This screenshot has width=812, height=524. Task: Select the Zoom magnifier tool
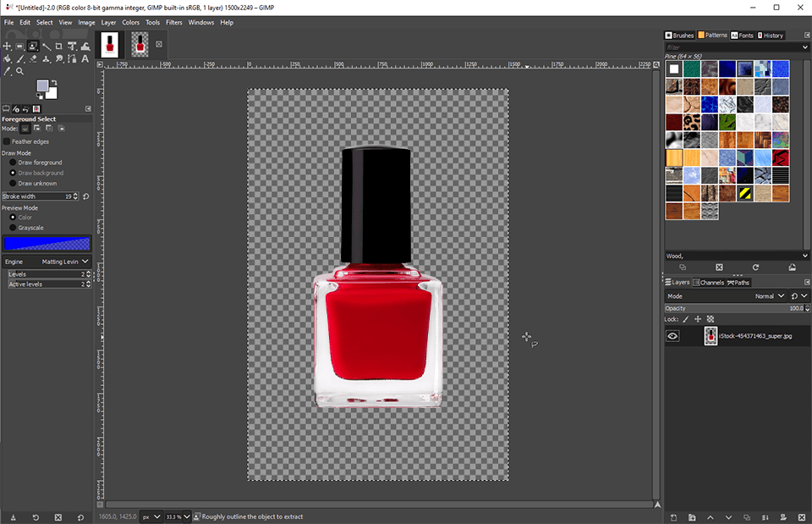(x=19, y=71)
